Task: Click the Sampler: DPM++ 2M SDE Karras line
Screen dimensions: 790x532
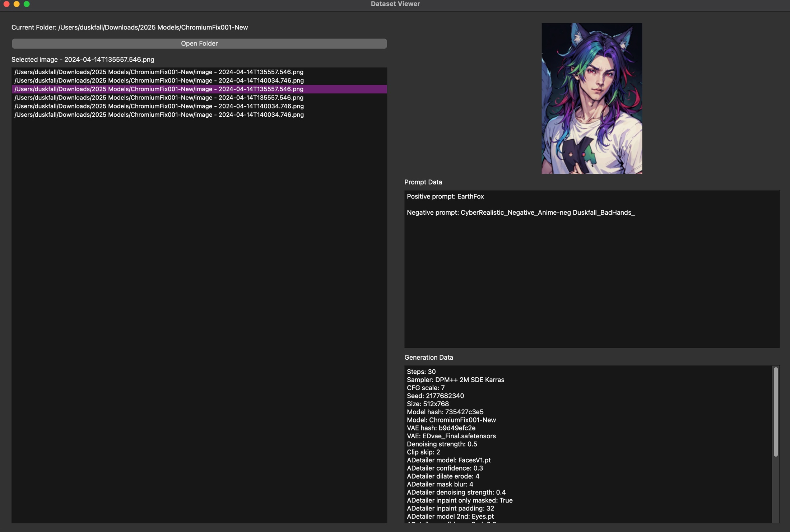Action: click(455, 380)
